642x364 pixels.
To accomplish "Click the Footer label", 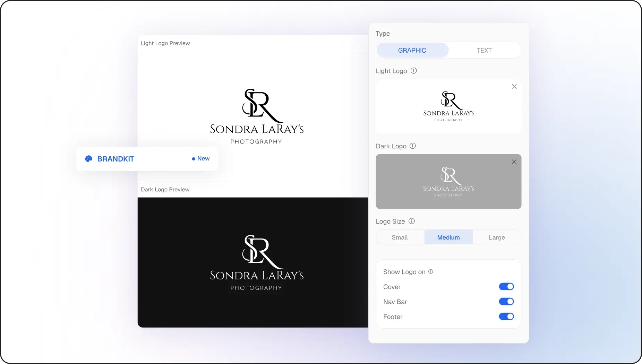I will 393,317.
